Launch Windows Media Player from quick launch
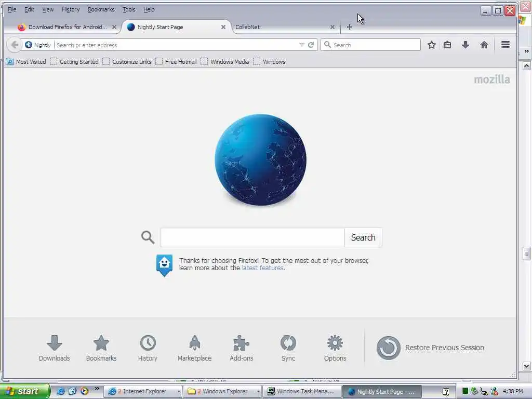The image size is (532, 399). [85, 392]
